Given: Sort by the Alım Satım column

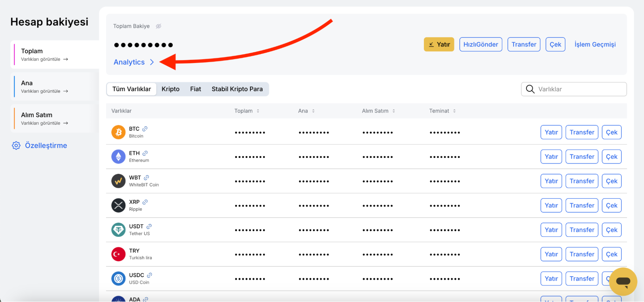Looking at the screenshot, I should [x=393, y=111].
